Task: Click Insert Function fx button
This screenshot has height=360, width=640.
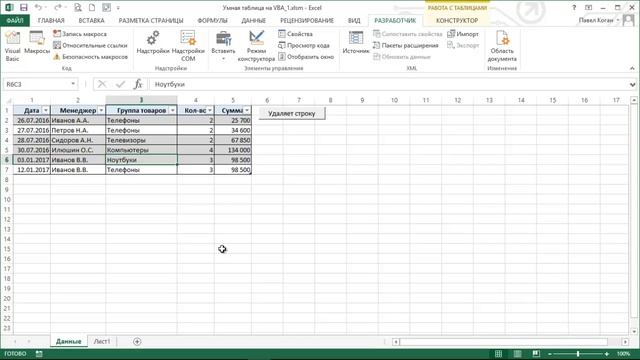Action: click(x=138, y=84)
